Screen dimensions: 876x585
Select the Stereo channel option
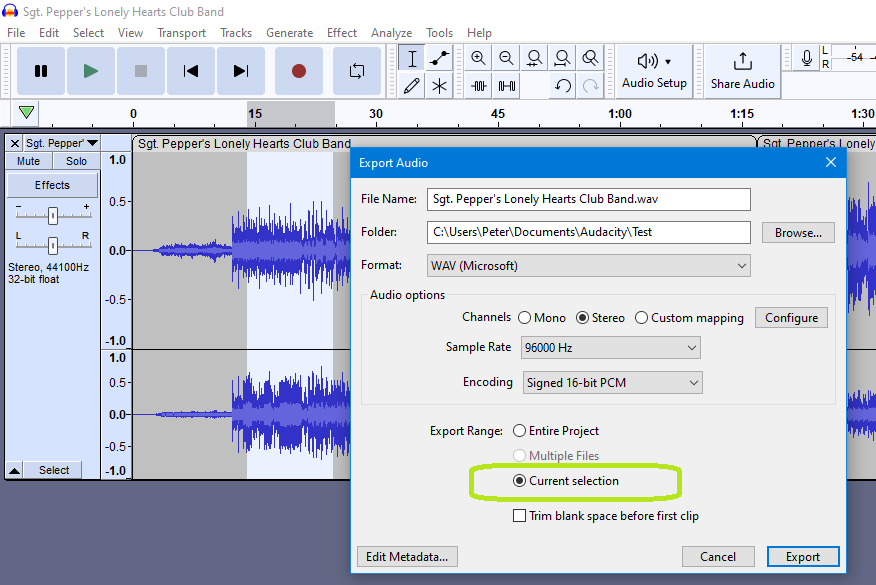tap(601, 318)
